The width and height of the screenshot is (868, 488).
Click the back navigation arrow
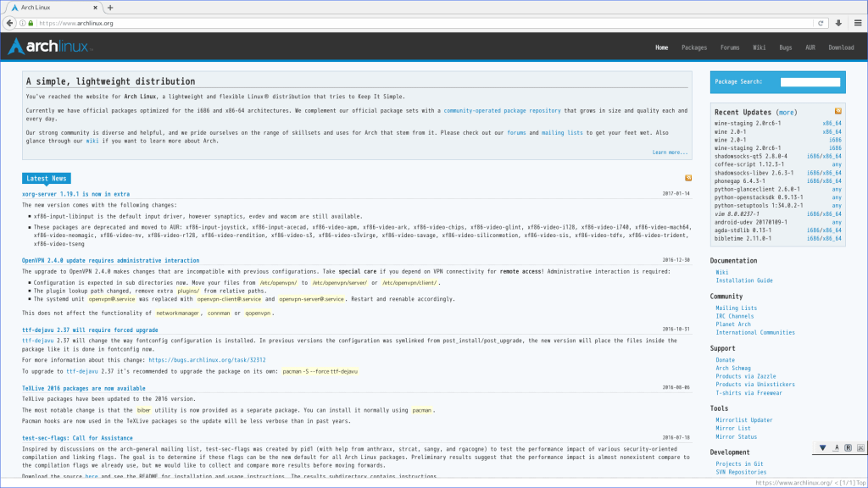pos(8,23)
